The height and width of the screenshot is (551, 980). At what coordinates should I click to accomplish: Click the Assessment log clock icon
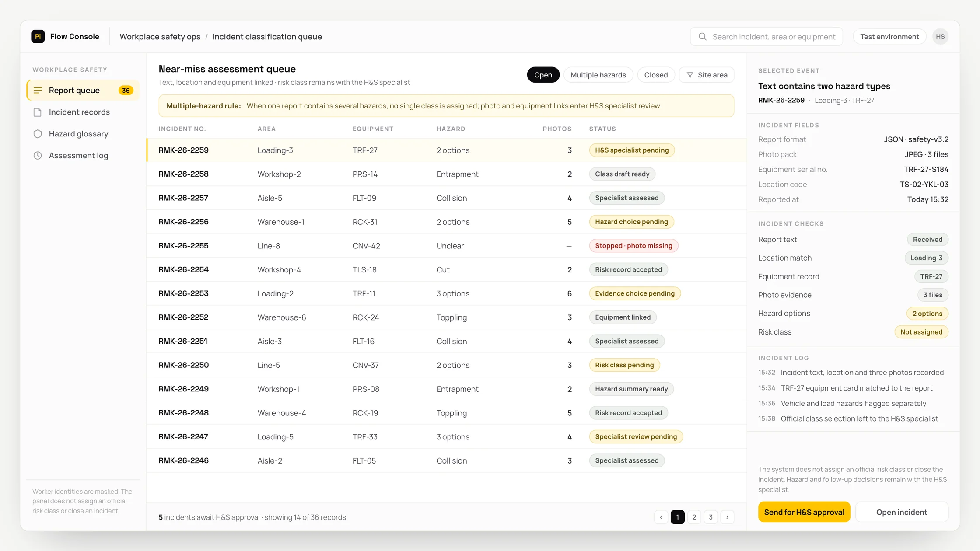[x=38, y=155]
